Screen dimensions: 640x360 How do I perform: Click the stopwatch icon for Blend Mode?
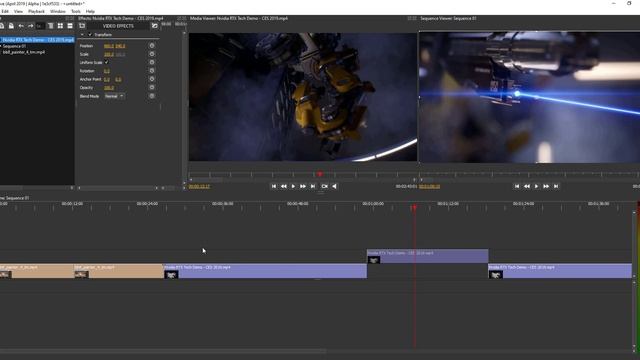152,96
